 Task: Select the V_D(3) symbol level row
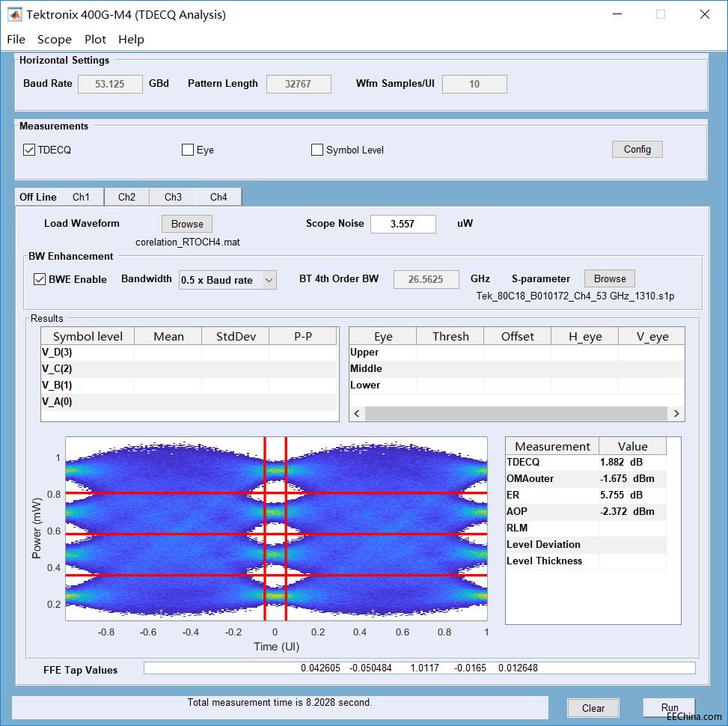click(189, 353)
